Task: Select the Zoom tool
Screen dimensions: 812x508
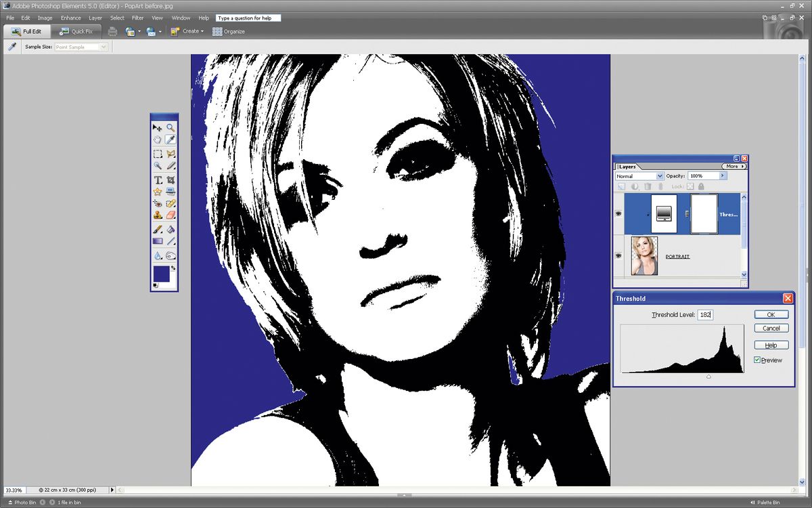Action: (170, 127)
